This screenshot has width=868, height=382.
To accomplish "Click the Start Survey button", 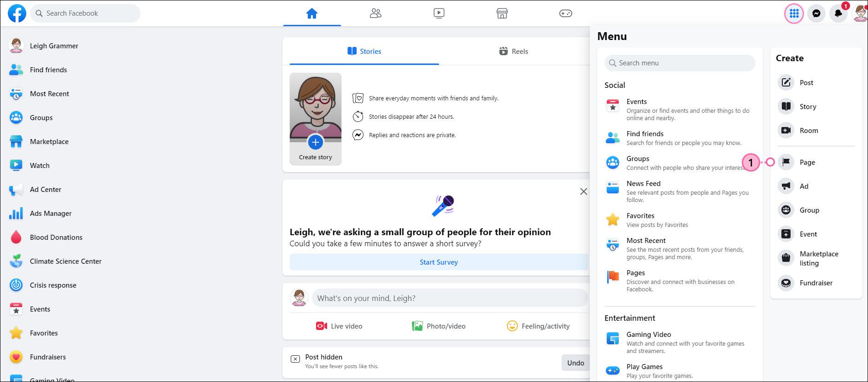I will (439, 262).
